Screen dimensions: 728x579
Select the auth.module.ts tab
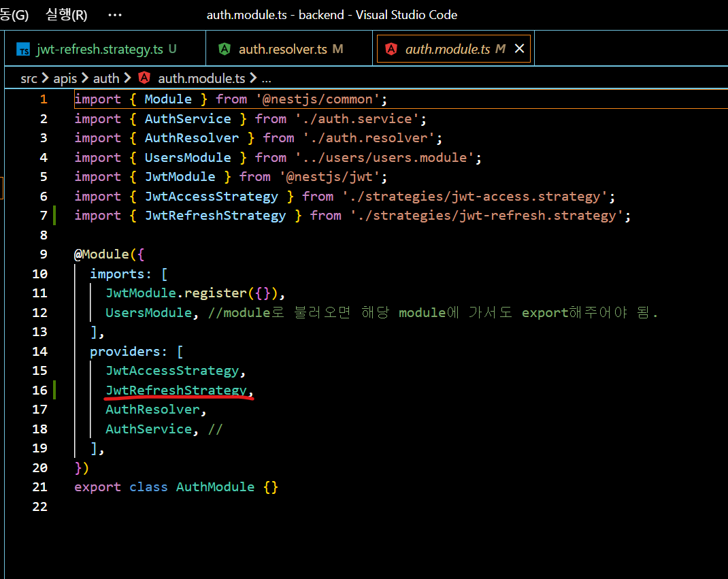[454, 49]
